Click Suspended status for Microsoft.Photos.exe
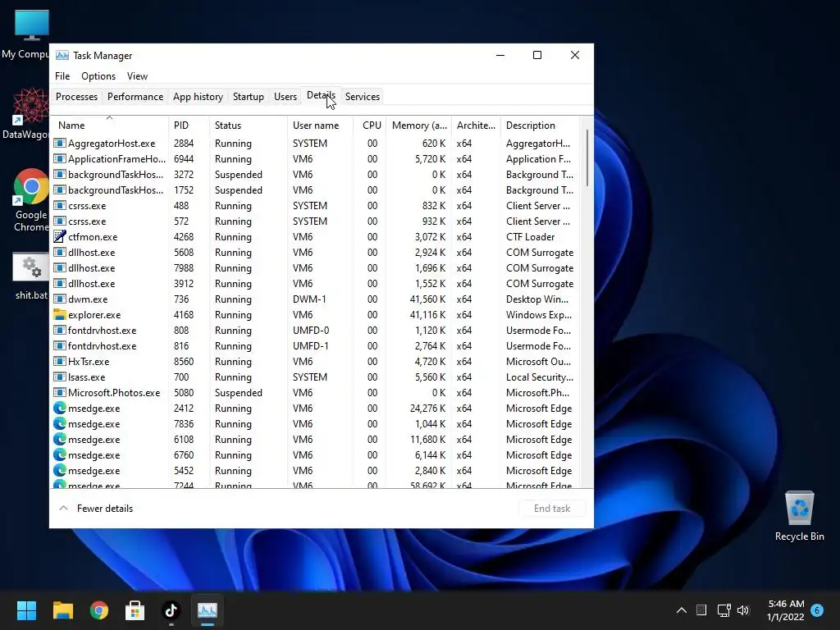This screenshot has width=840, height=630. (x=239, y=393)
